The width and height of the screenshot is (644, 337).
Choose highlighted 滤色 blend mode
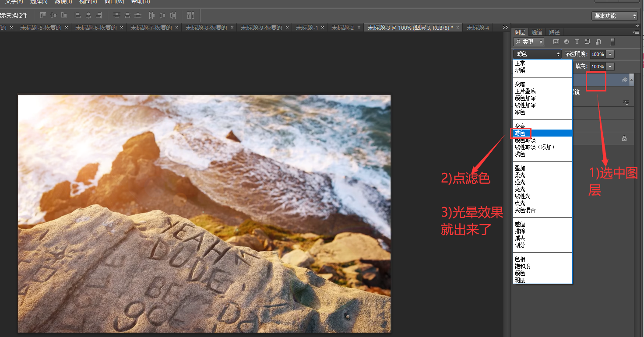pos(542,133)
